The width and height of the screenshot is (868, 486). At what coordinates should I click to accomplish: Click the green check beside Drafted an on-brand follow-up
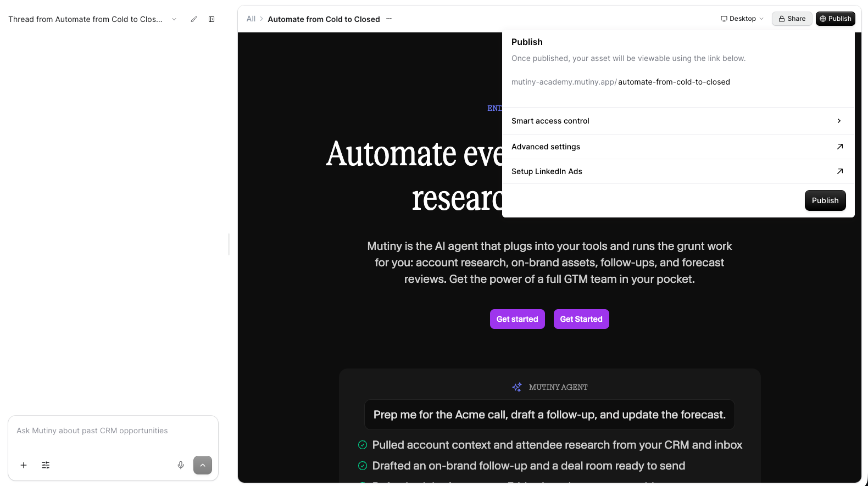click(x=363, y=466)
